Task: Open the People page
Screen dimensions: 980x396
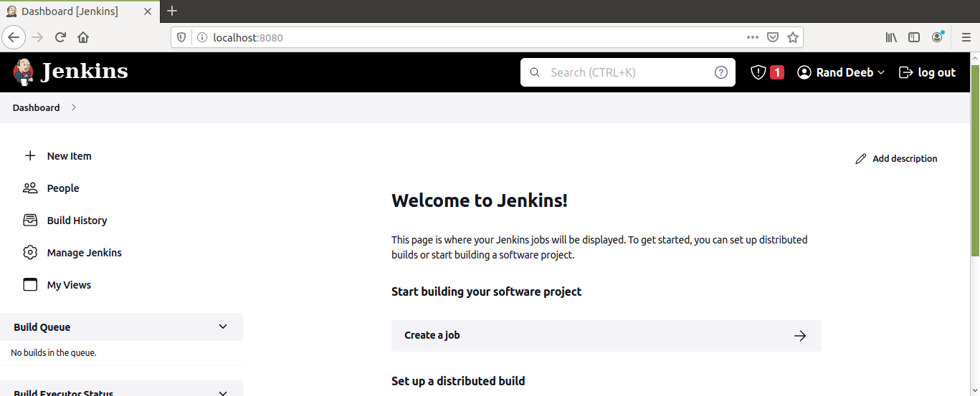Action: click(x=63, y=188)
